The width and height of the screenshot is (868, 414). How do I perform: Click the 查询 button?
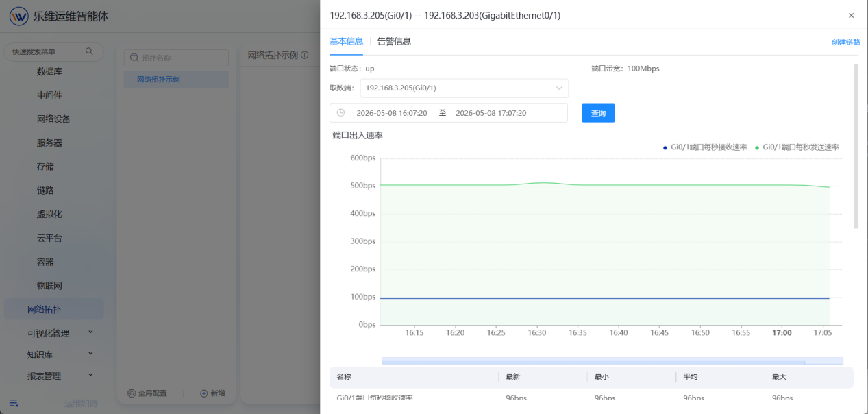point(598,113)
